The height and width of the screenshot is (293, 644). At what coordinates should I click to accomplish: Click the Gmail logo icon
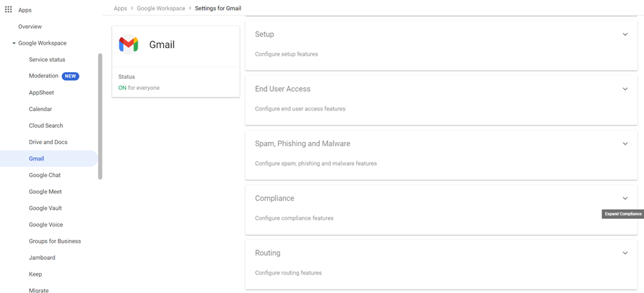pyautogui.click(x=129, y=45)
